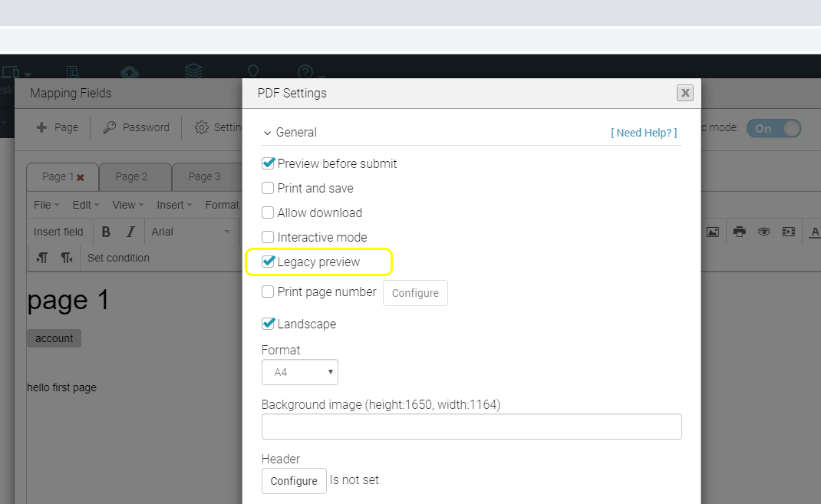The width and height of the screenshot is (821, 504).
Task: Click the layers icon in the top bar
Action: pos(193,71)
